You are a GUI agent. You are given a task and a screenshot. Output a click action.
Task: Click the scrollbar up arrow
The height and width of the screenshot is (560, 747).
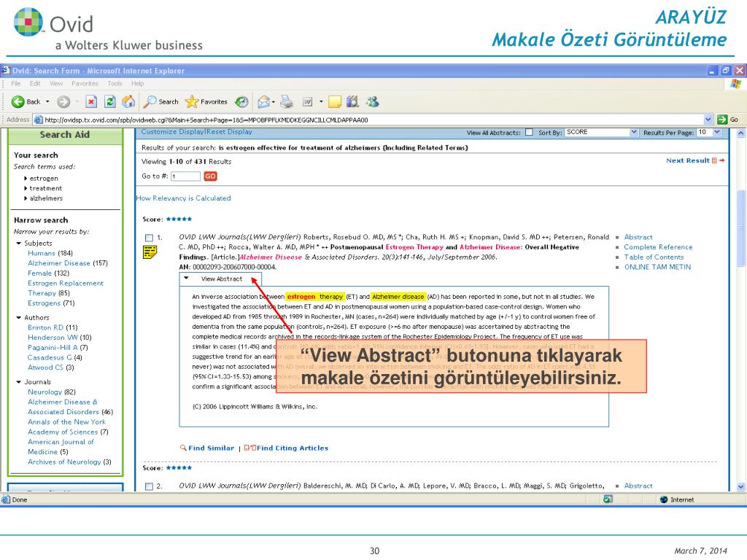click(x=741, y=134)
